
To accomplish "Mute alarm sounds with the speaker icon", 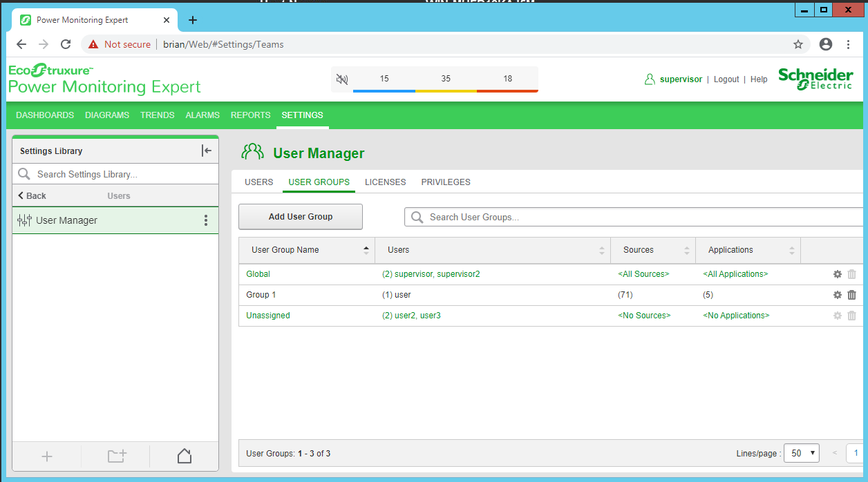I will (342, 79).
